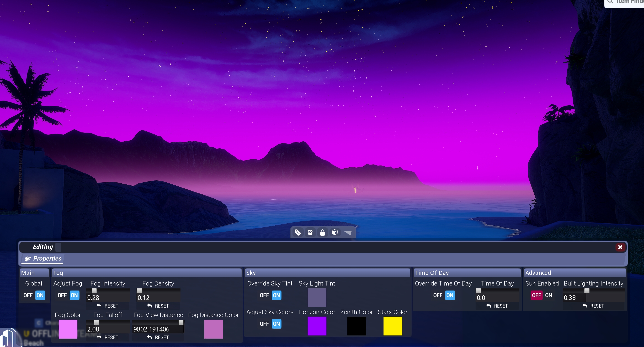Click the Sky section header
This screenshot has height=347, width=644.
327,273
